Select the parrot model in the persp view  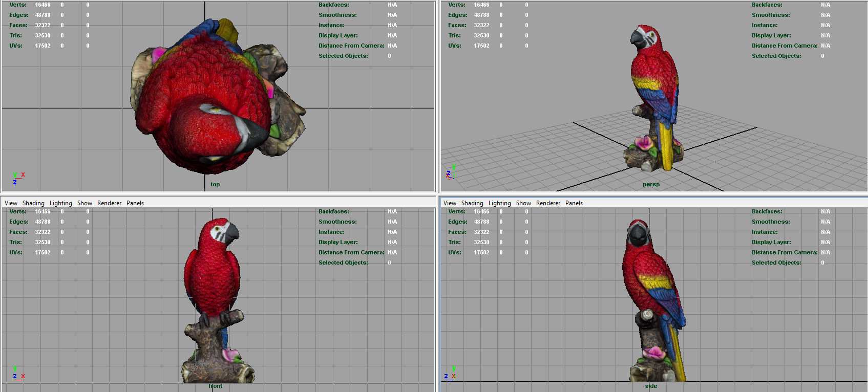[x=653, y=97]
